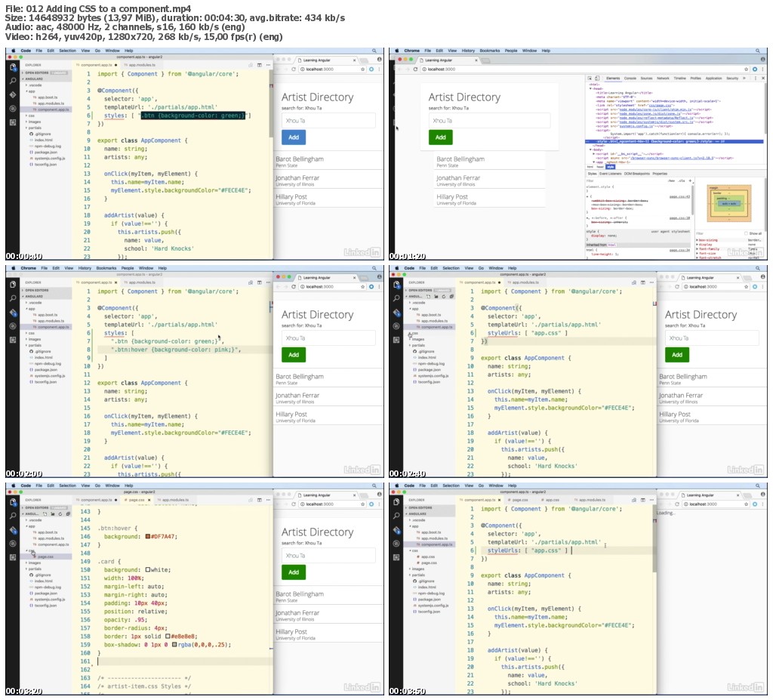Close the page.css tab in the 00:03:20 frame
This screenshot has width=773, height=700.
pos(149,500)
